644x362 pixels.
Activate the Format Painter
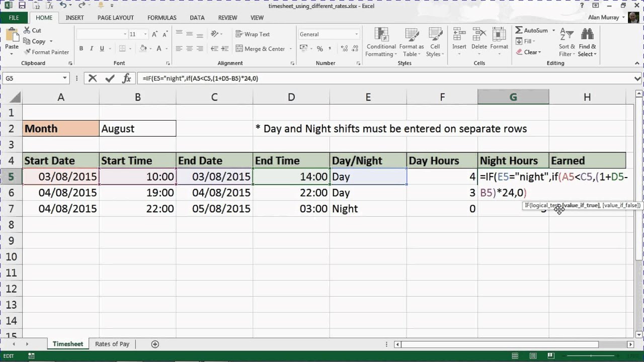47,52
